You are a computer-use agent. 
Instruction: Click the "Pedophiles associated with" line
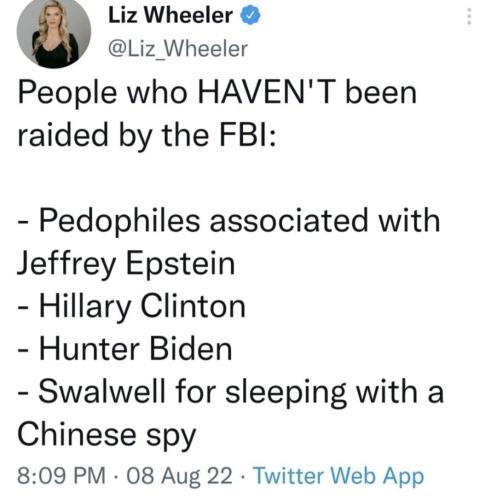229,220
